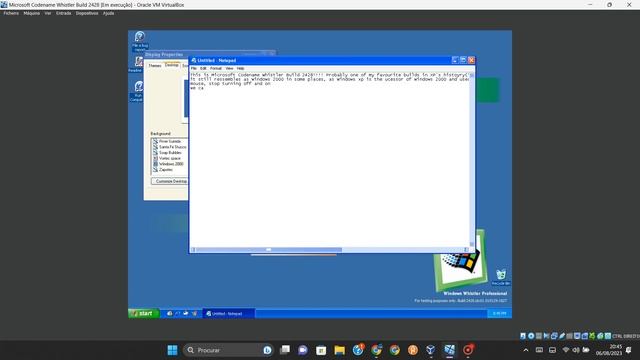Viewport: 640px width, 360px height.
Task: Select the Recycle Bin desktop icon
Action: [501, 277]
